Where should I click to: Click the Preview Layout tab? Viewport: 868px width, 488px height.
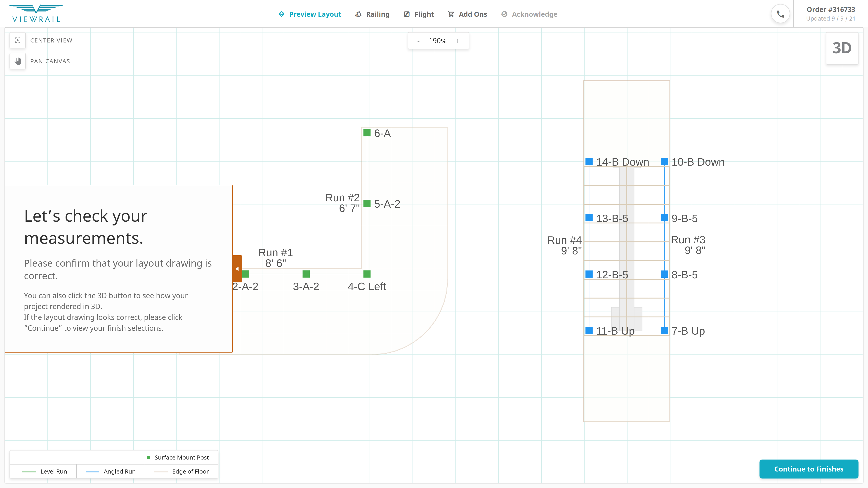coord(310,14)
